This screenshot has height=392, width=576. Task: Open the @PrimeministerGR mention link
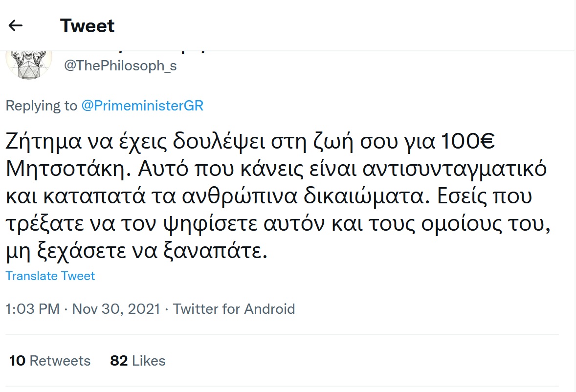pos(142,106)
